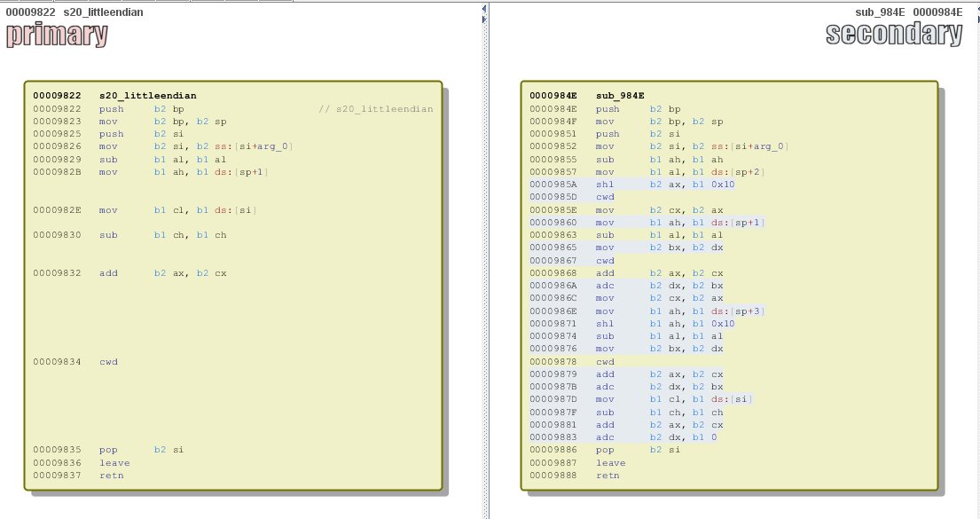Select secondary line 0000986E 'mov ah, ds:[sp+3]'
Image resolution: width=980 pixels, height=519 pixels.
[x=647, y=311]
